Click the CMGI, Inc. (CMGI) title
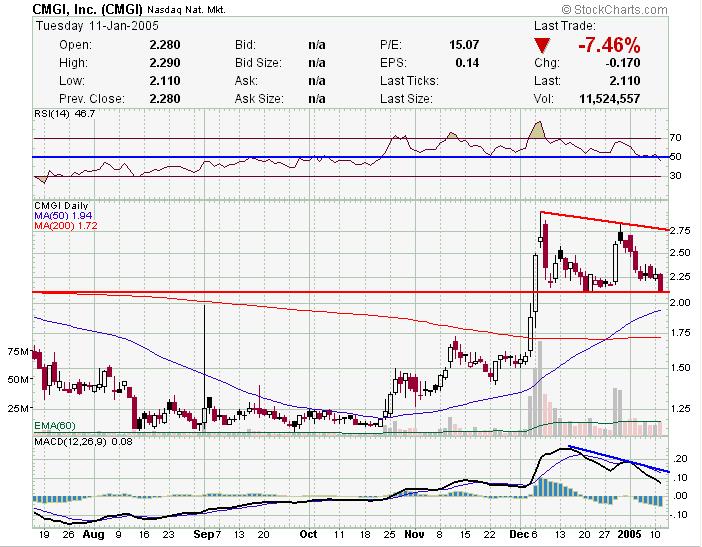702x547 pixels. [88, 9]
